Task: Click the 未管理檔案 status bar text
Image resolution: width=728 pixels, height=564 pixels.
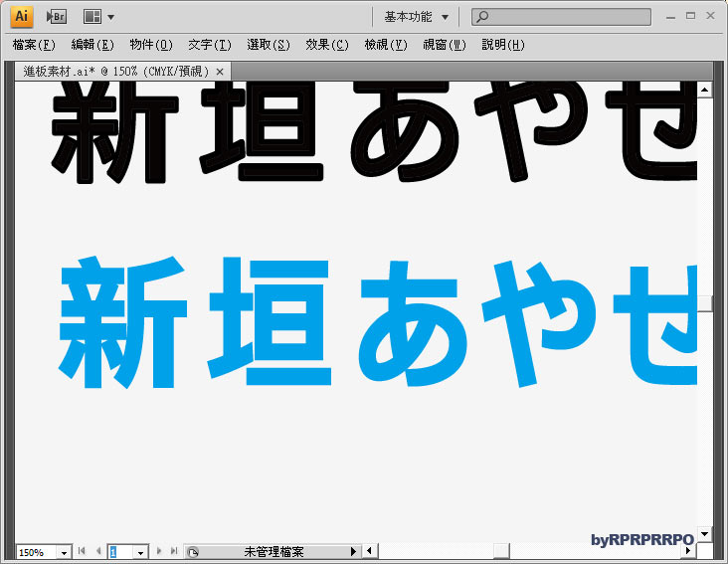Action: (273, 552)
